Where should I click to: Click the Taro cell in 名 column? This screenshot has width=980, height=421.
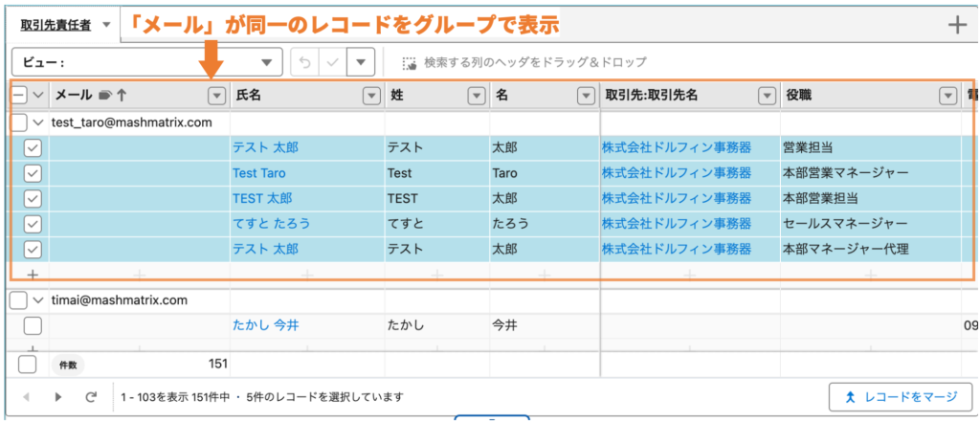[545, 173]
